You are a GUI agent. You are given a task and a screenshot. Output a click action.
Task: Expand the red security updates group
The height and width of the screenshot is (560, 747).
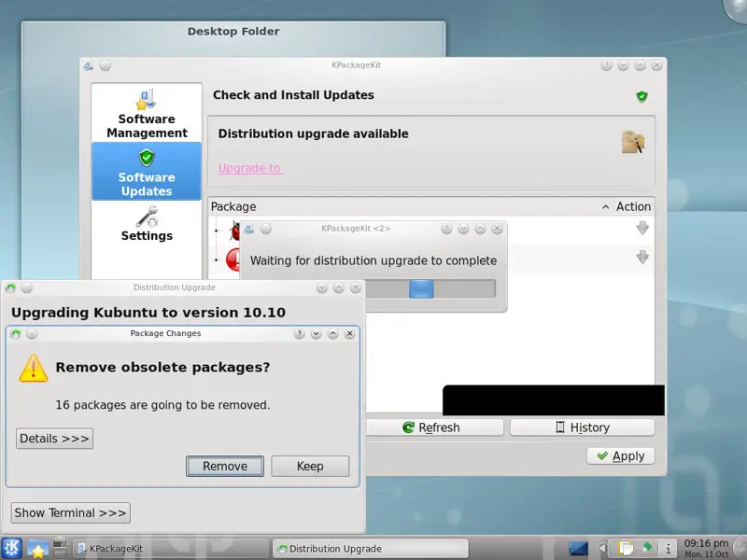(x=217, y=260)
